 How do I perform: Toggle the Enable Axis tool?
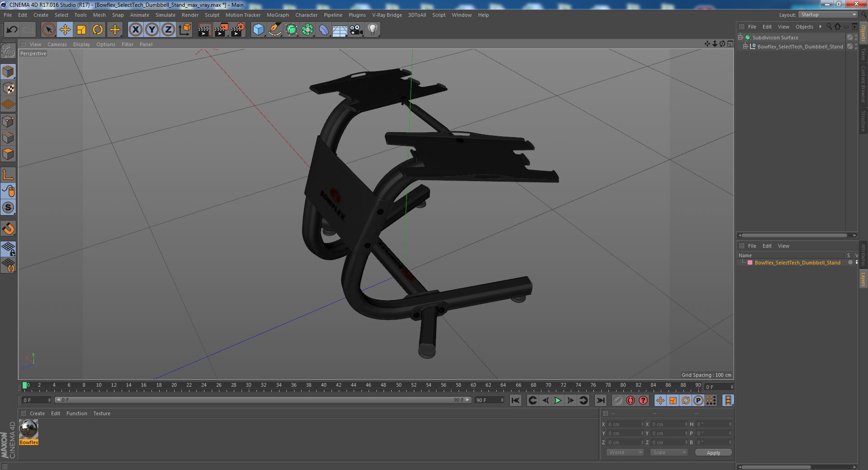[8, 175]
